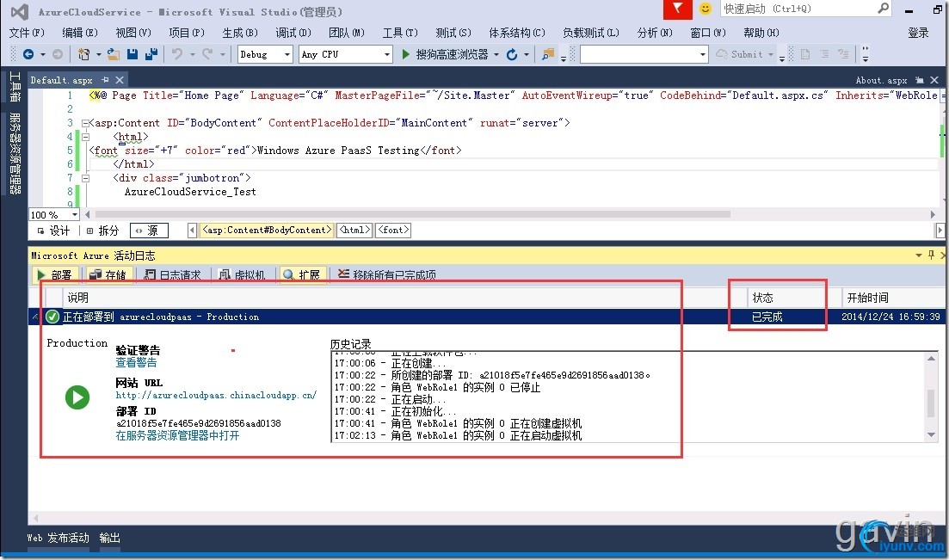Click the Open File folder icon
Viewport: 949px width, 560px height.
(114, 54)
